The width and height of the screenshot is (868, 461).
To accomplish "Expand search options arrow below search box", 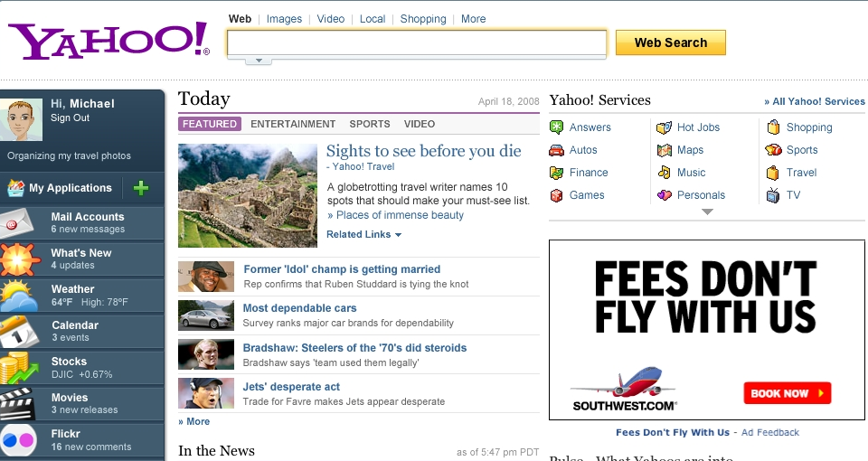I will tap(259, 61).
